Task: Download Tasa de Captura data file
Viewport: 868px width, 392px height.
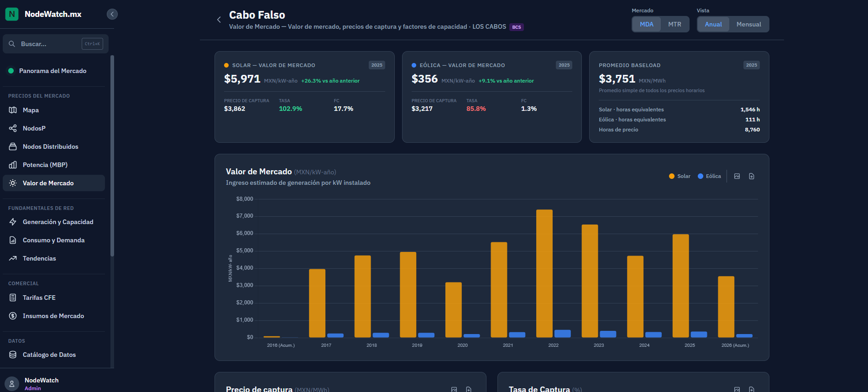Action: pyautogui.click(x=752, y=389)
